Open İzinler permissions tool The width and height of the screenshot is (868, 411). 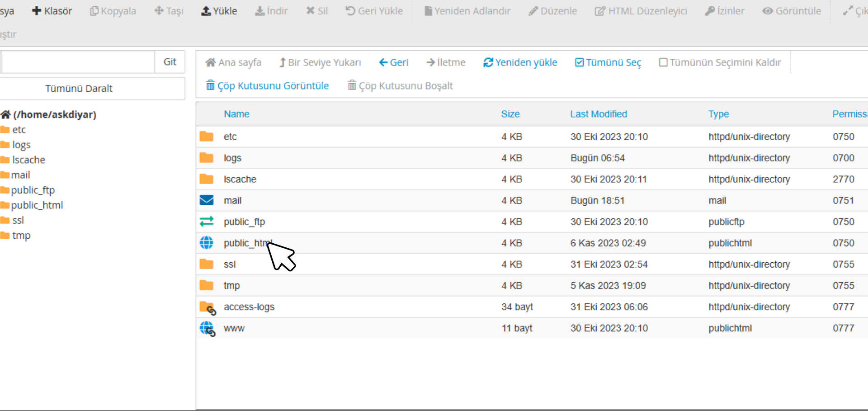click(725, 11)
